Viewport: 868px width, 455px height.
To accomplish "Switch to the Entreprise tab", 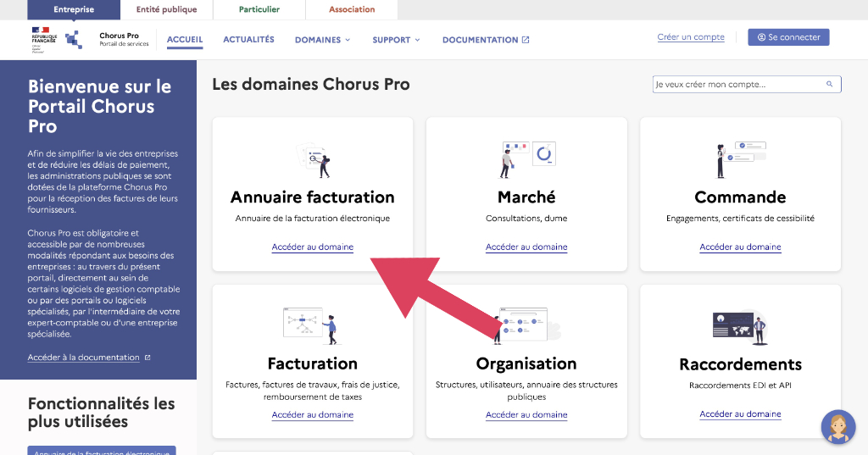I will [x=74, y=9].
